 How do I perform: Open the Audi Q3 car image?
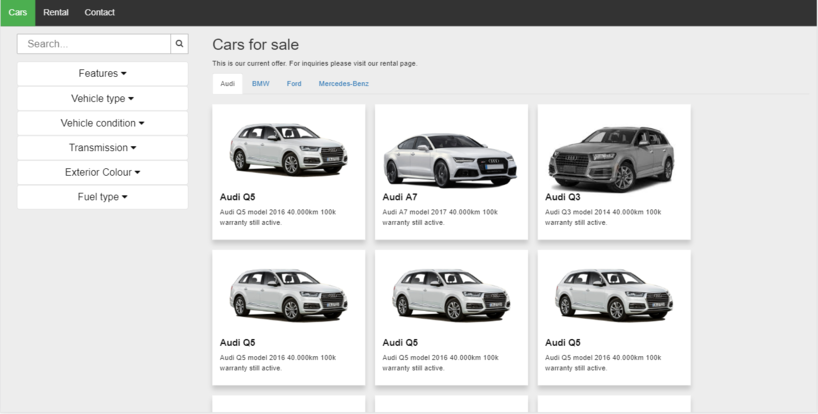pos(611,159)
